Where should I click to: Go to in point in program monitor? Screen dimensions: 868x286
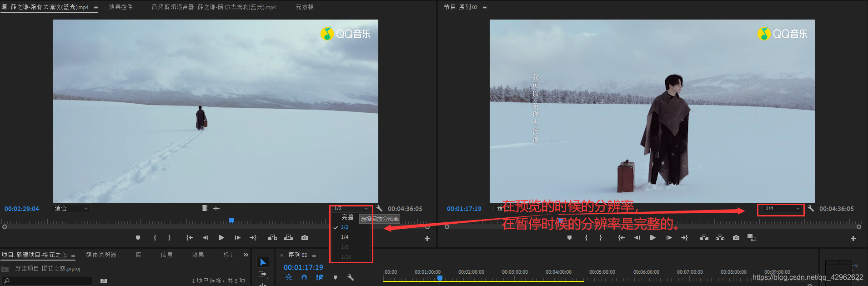point(621,237)
